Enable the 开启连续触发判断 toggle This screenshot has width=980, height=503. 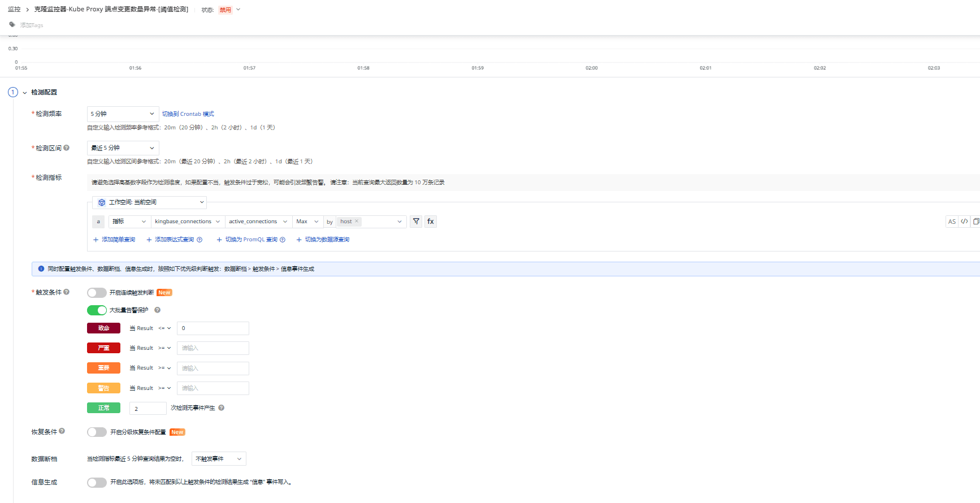click(x=97, y=293)
